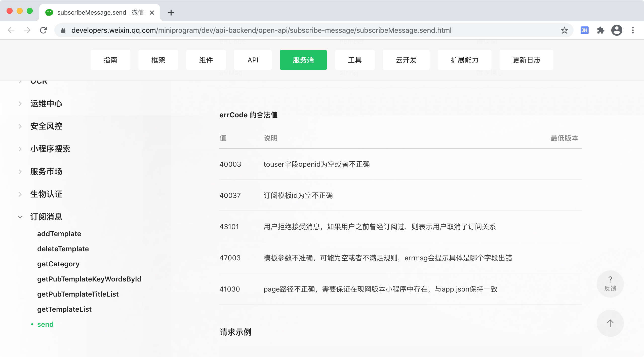Open addTemplate in the sidebar

click(59, 234)
